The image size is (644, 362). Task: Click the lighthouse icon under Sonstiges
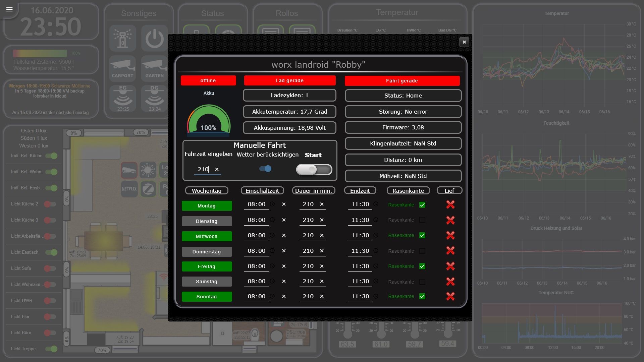tap(122, 38)
